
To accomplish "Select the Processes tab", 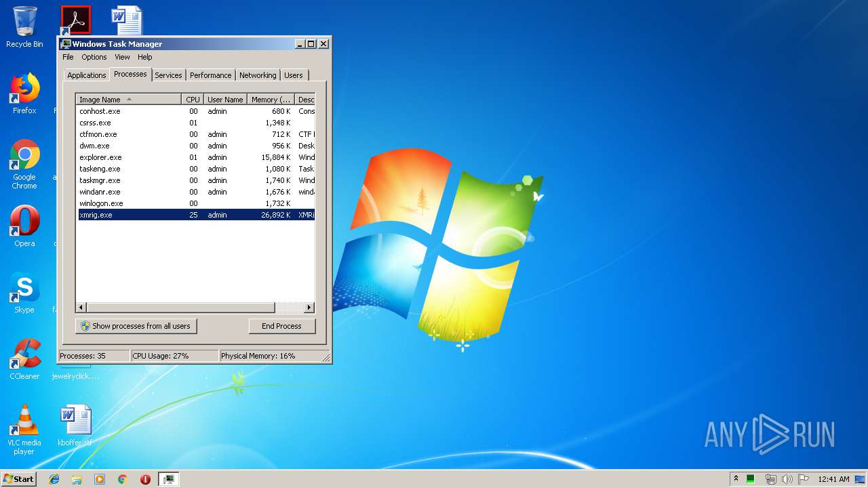I will click(x=130, y=74).
